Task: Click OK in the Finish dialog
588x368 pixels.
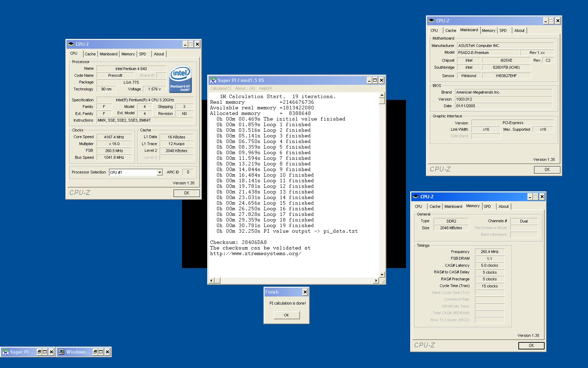Action: [x=286, y=315]
